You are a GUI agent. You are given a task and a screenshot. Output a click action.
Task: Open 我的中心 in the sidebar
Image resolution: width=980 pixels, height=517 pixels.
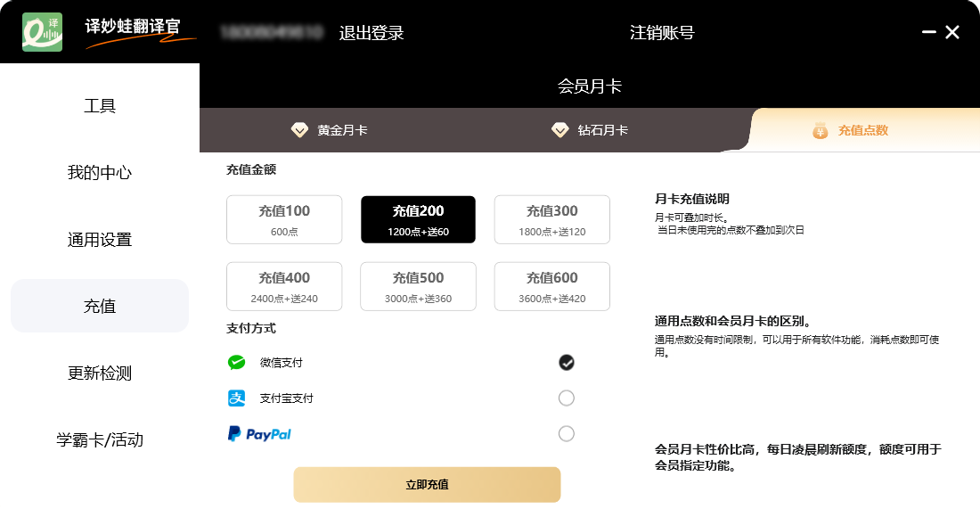click(100, 173)
